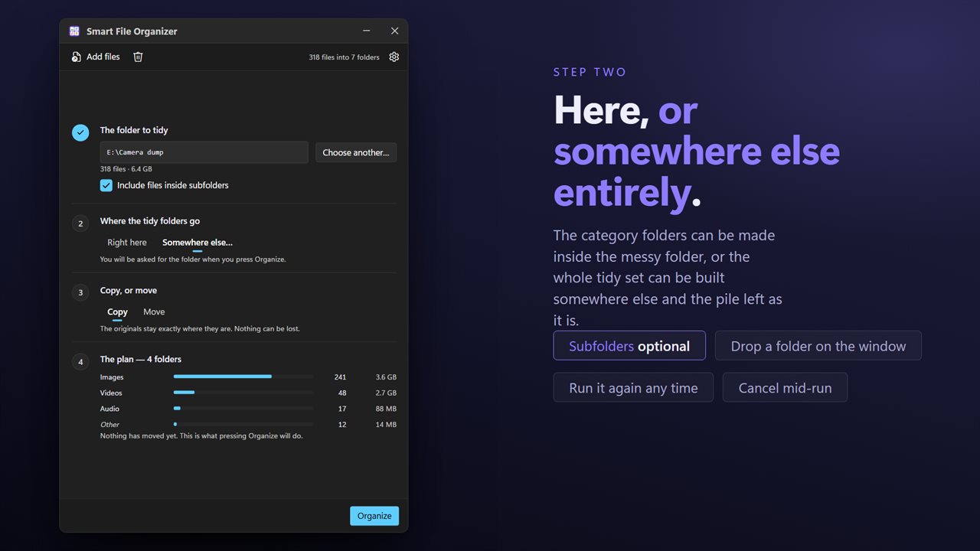Click the Subfolders optional chip

click(x=629, y=346)
